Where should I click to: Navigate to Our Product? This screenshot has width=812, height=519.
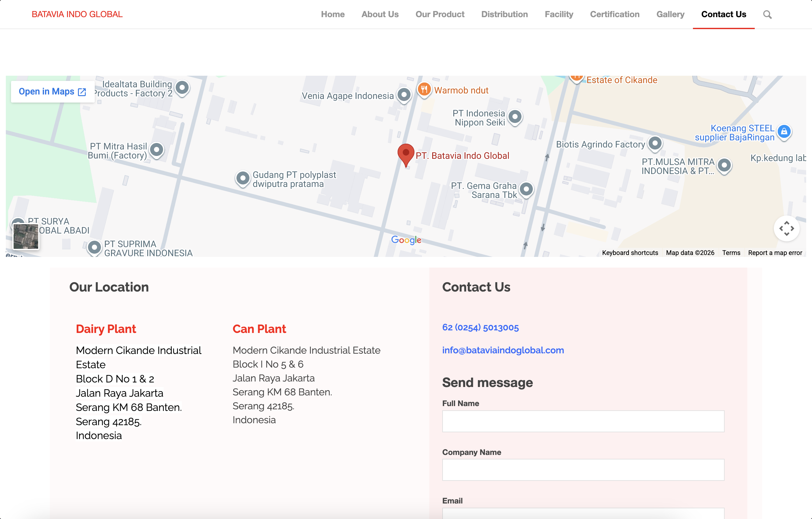[x=440, y=14]
